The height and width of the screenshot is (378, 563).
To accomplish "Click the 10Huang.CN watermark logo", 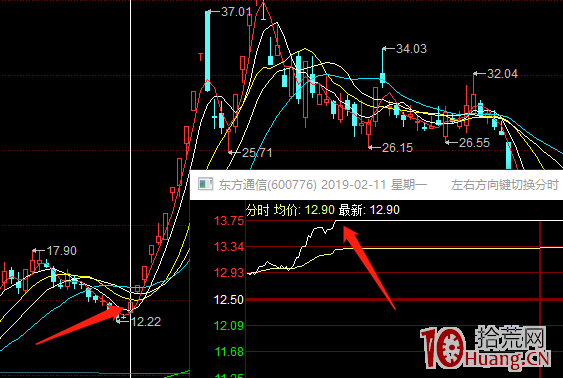I will click(485, 347).
